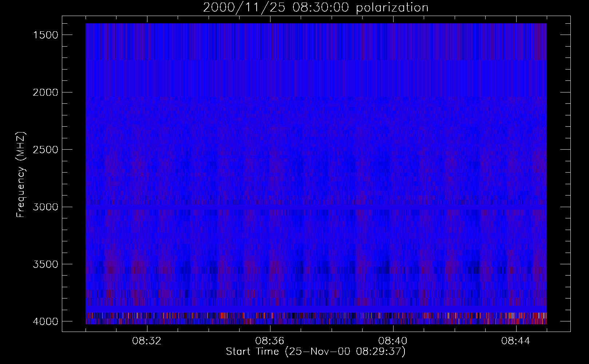
Task: Click the plot title '2000/11/25 08:30:00 polarization'
Action: [x=316, y=8]
